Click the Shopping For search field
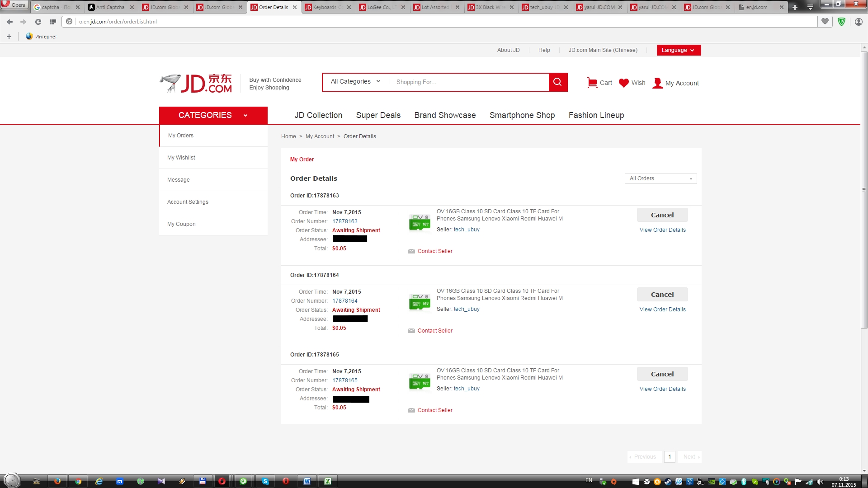 click(x=469, y=82)
